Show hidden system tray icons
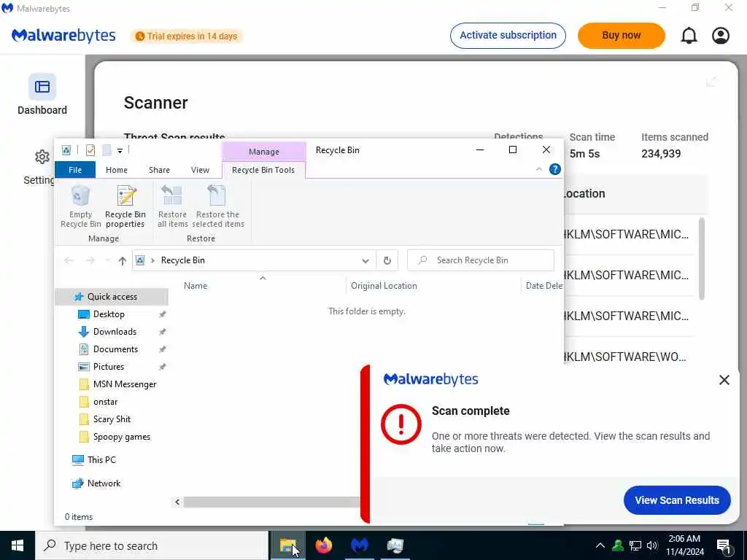 [x=600, y=545]
